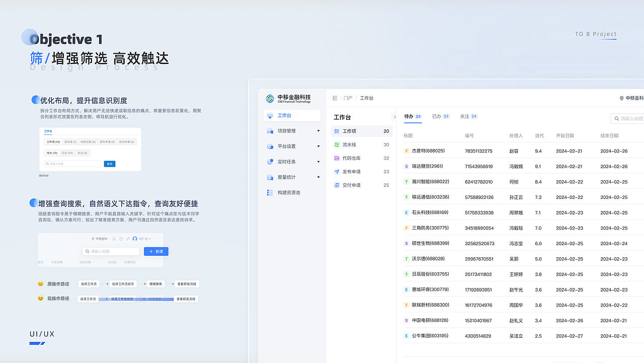644x363 pixels.
Task: Click the 模糊搜索 step box
Action: 156,284
